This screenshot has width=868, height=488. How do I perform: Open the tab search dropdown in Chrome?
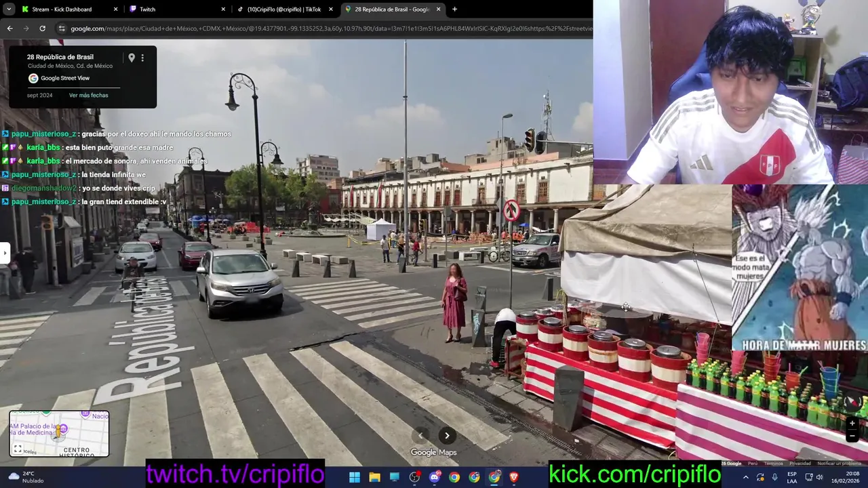[7, 9]
